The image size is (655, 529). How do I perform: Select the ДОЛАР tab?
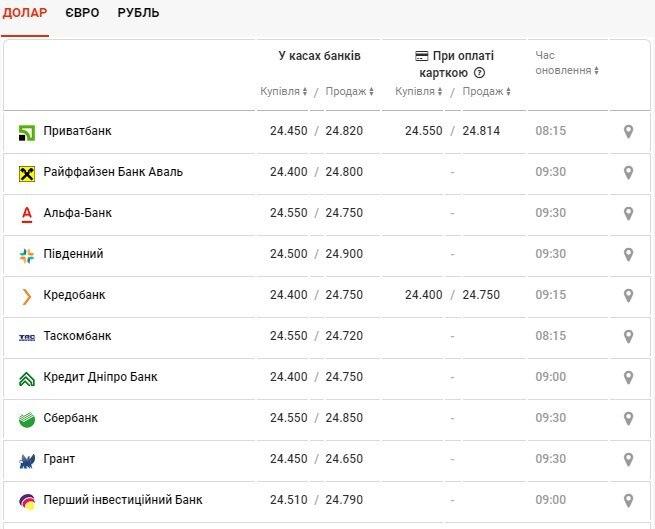[25, 13]
